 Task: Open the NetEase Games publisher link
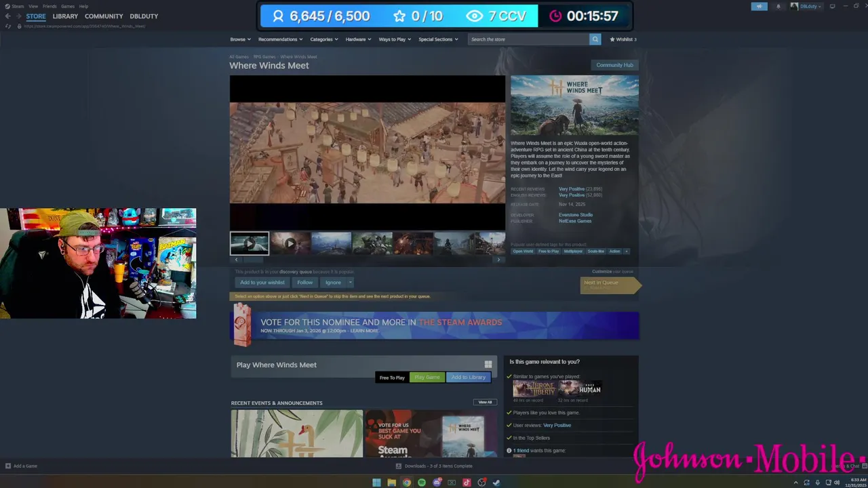(575, 221)
